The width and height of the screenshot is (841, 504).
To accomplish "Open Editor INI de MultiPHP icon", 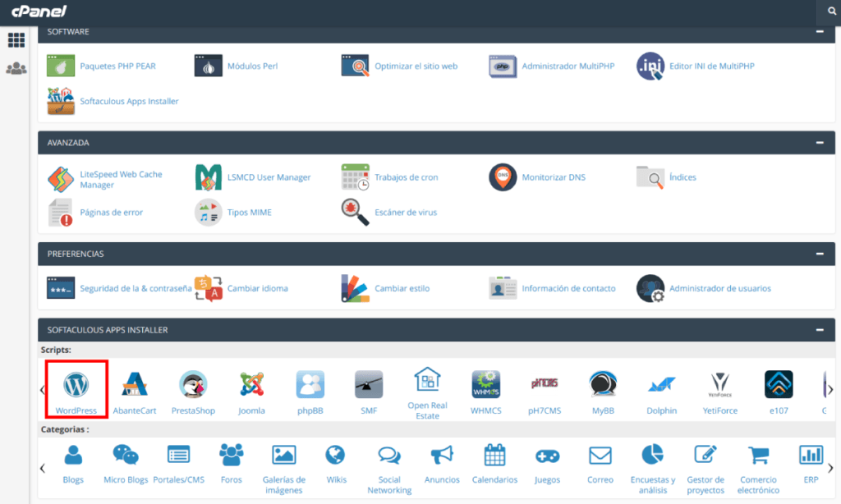I will click(650, 66).
